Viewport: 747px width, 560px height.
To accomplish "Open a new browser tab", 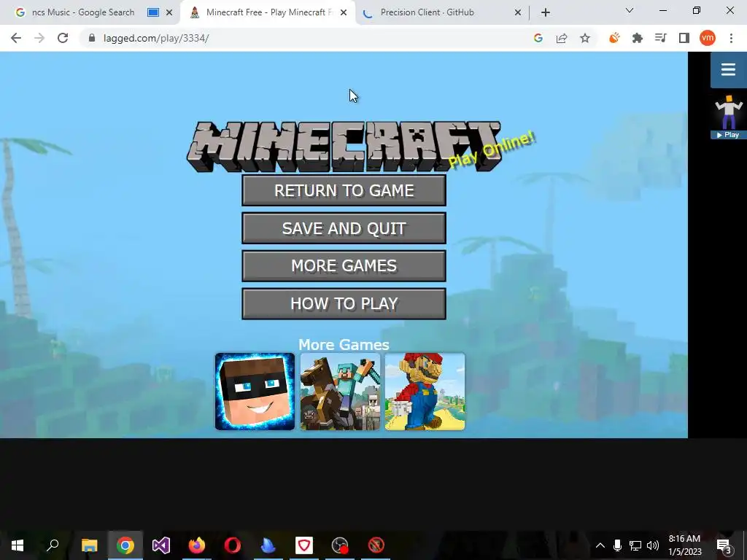I will click(546, 12).
